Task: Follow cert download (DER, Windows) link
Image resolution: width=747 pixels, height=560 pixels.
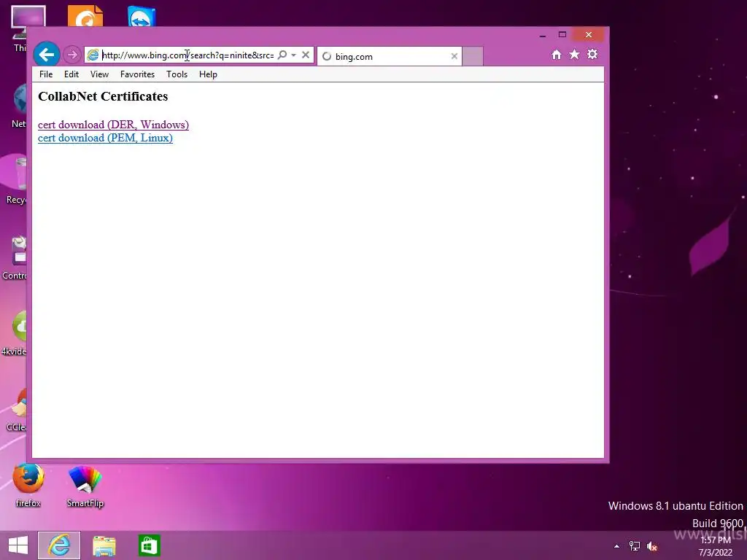Action: 113,125
